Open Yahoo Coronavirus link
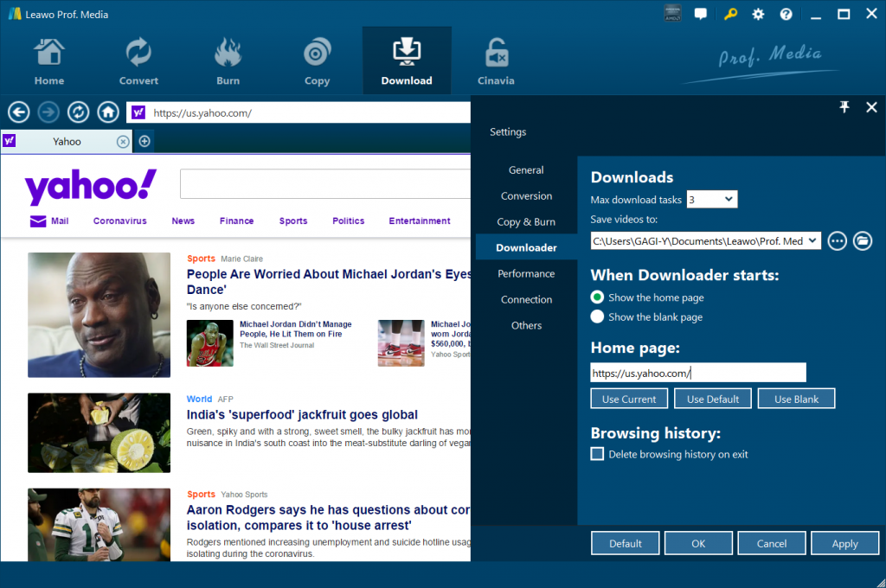Image resolution: width=886 pixels, height=588 pixels. 119,220
